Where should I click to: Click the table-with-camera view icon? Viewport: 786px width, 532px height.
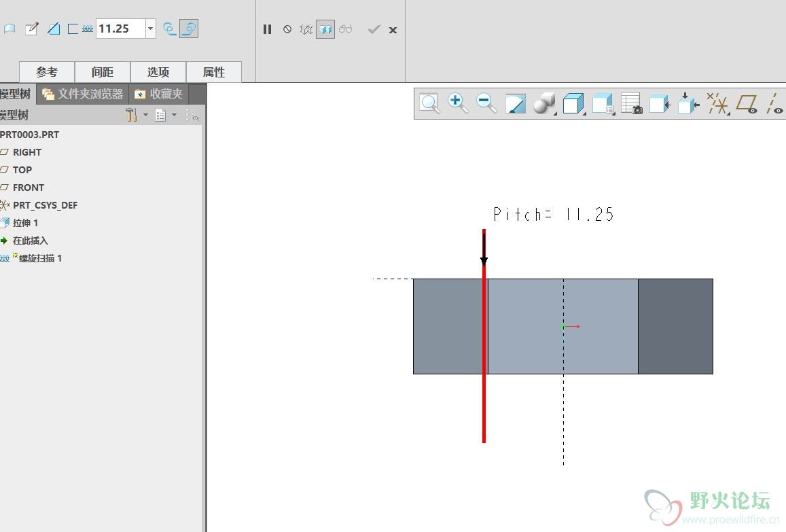click(632, 103)
